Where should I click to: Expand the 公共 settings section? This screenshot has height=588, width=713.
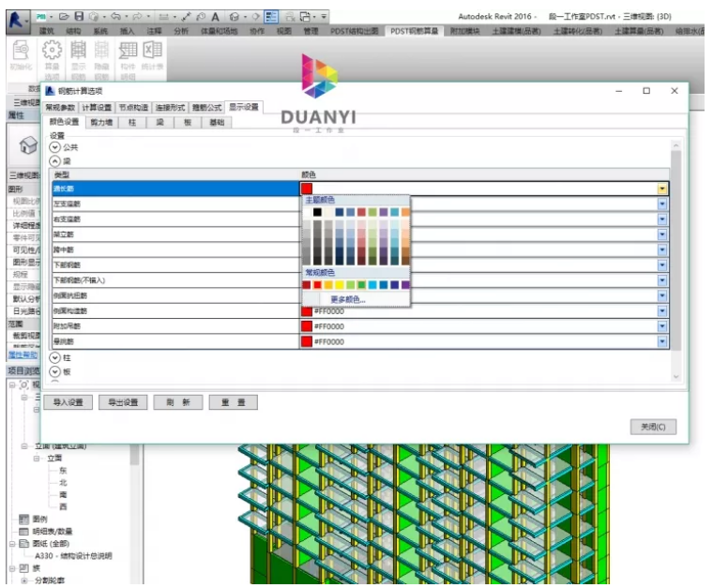pyautogui.click(x=55, y=147)
